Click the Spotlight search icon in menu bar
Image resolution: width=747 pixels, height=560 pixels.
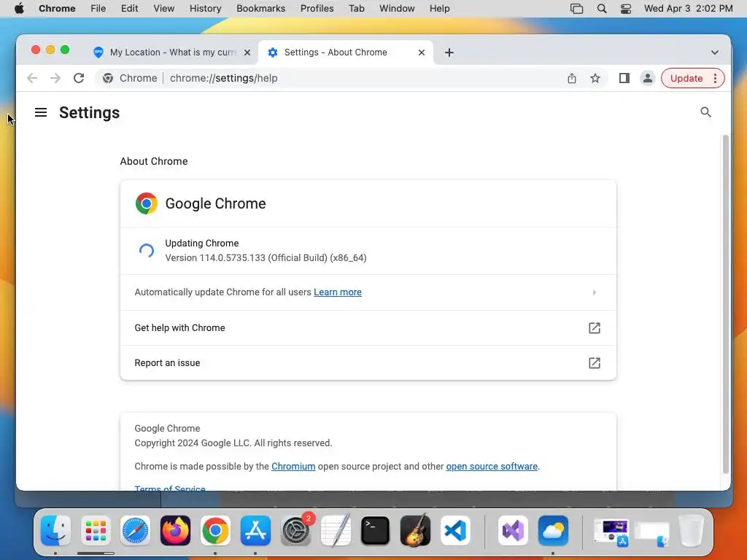point(602,9)
